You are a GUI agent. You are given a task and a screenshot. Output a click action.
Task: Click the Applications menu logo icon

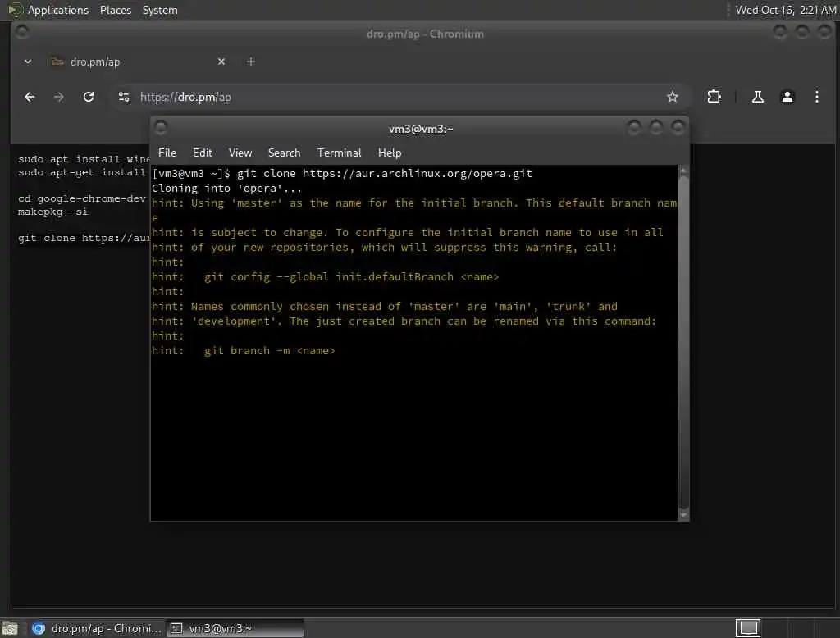click(x=15, y=10)
